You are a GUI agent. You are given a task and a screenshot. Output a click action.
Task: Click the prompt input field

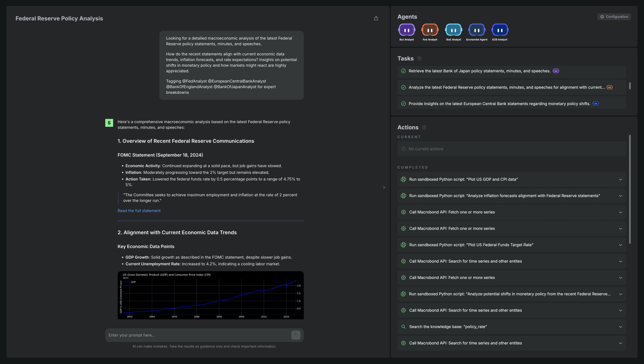pyautogui.click(x=198, y=335)
